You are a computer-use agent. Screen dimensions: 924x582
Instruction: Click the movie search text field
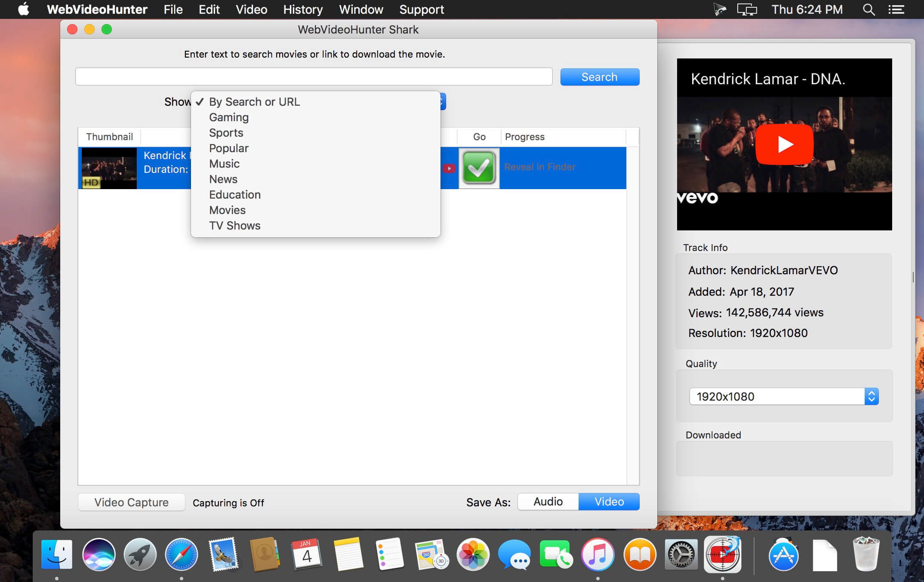(x=314, y=77)
